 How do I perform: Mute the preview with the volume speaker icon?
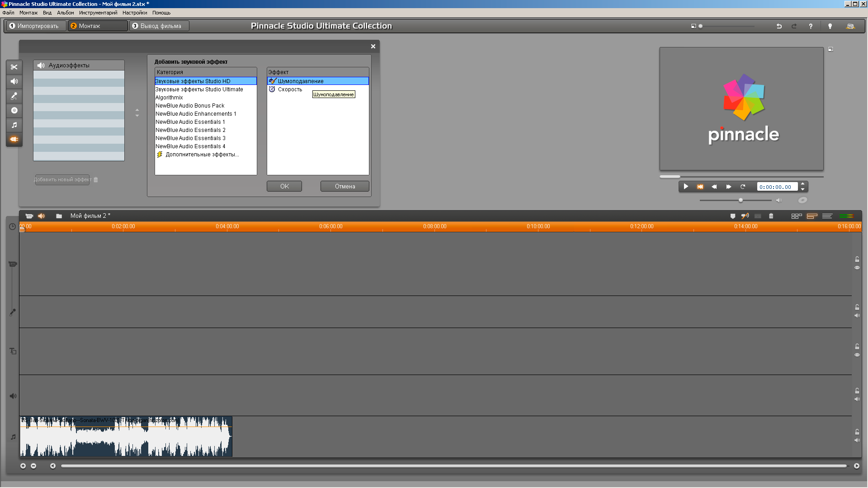[778, 200]
